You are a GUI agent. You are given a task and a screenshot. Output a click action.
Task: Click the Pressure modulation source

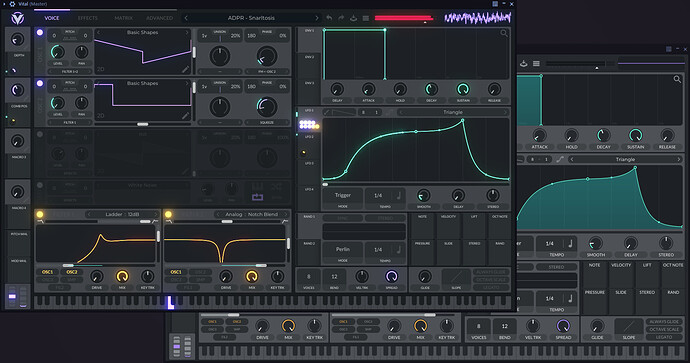(x=422, y=252)
